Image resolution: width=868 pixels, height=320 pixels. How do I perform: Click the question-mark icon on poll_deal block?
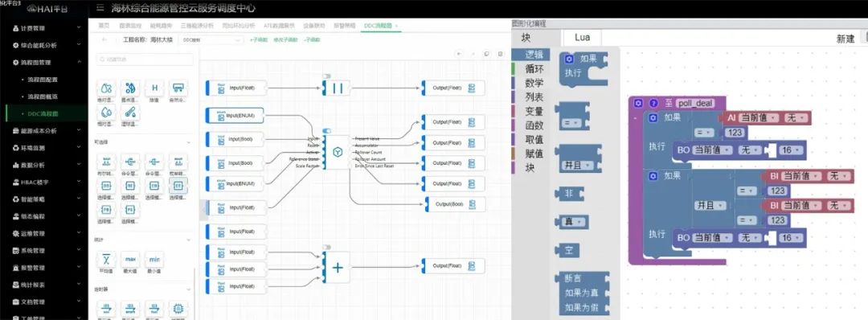click(x=653, y=103)
